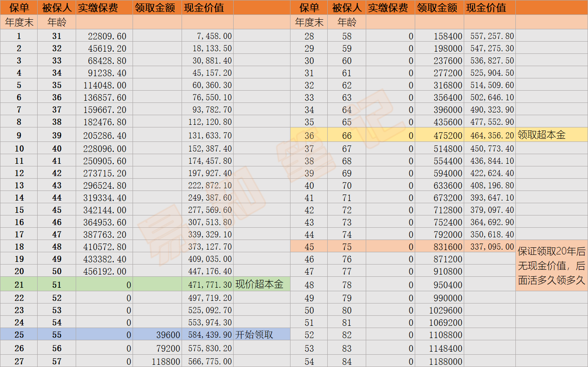This screenshot has height=367, width=588.
Task: Click right subheader 年龄
Action: 346,22
